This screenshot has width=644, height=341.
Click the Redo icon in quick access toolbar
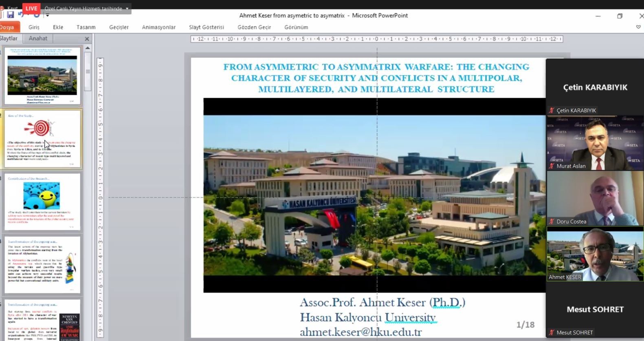coord(37,15)
